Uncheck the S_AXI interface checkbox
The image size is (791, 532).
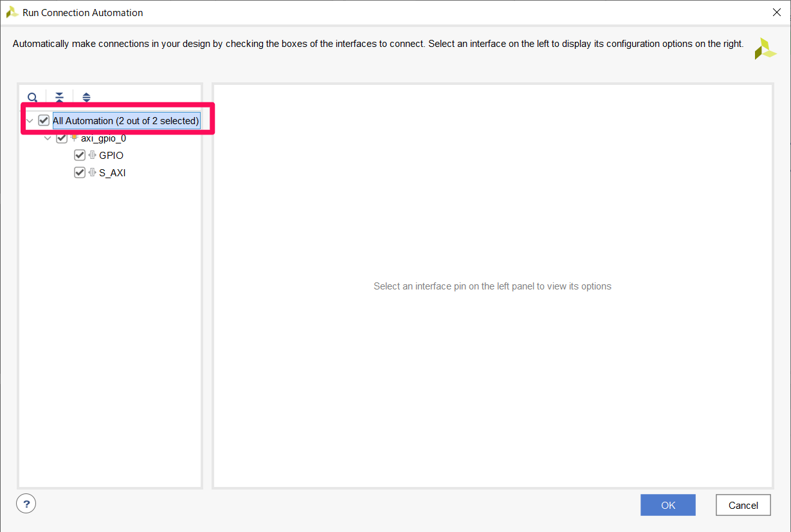80,172
